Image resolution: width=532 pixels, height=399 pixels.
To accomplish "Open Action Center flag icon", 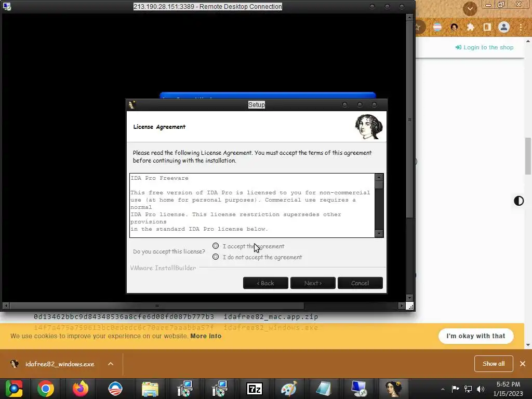I will click(x=455, y=389).
